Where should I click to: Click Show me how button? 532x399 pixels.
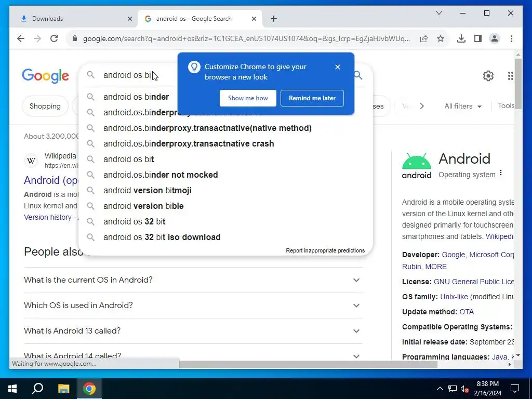tap(248, 98)
